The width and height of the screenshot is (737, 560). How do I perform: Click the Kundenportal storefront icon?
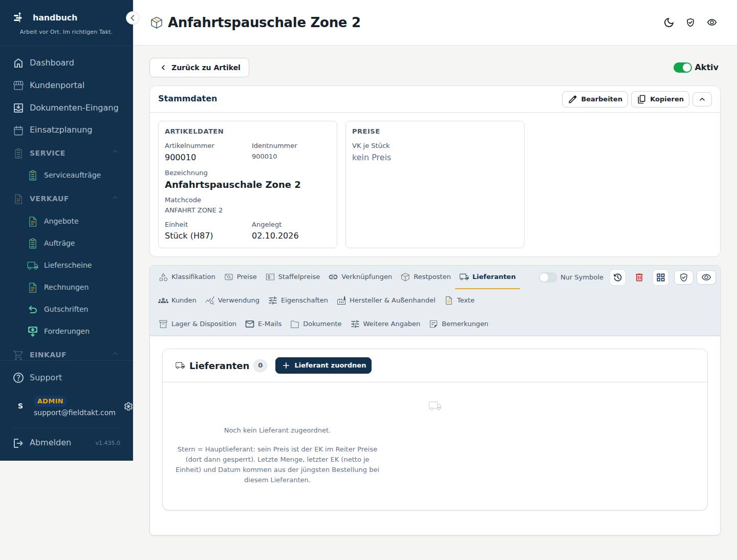tap(18, 85)
